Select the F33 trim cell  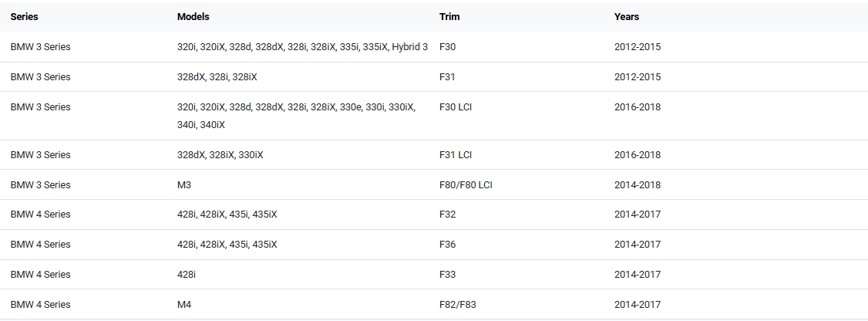(x=447, y=275)
